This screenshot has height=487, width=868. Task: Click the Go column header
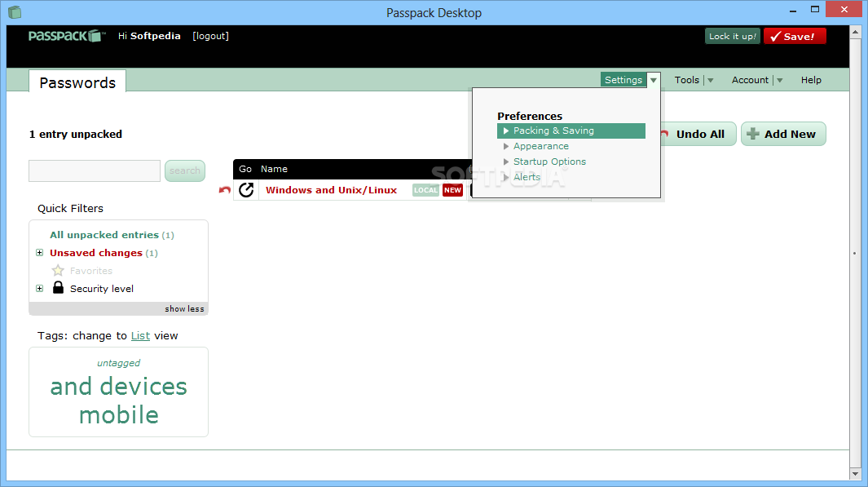click(245, 169)
